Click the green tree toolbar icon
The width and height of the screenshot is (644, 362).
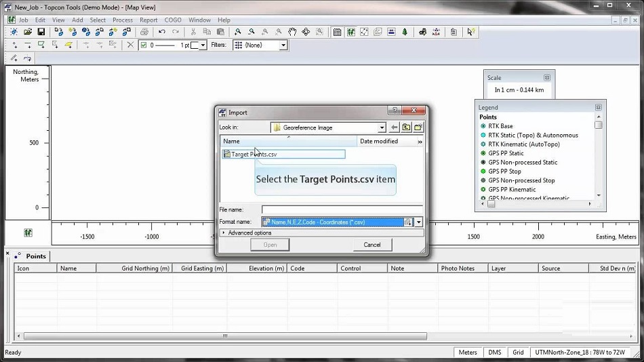(x=405, y=32)
